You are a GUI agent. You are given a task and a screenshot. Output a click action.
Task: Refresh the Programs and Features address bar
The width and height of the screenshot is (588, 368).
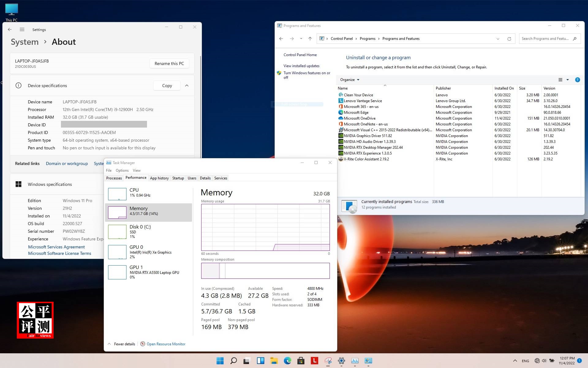509,39
